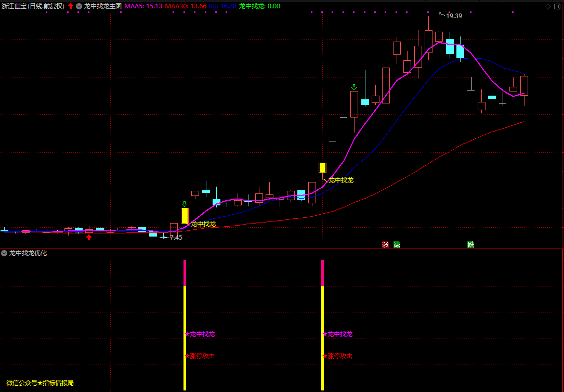Select the KS: 16.20 readout
This screenshot has width=564, height=392.
pos(222,6)
